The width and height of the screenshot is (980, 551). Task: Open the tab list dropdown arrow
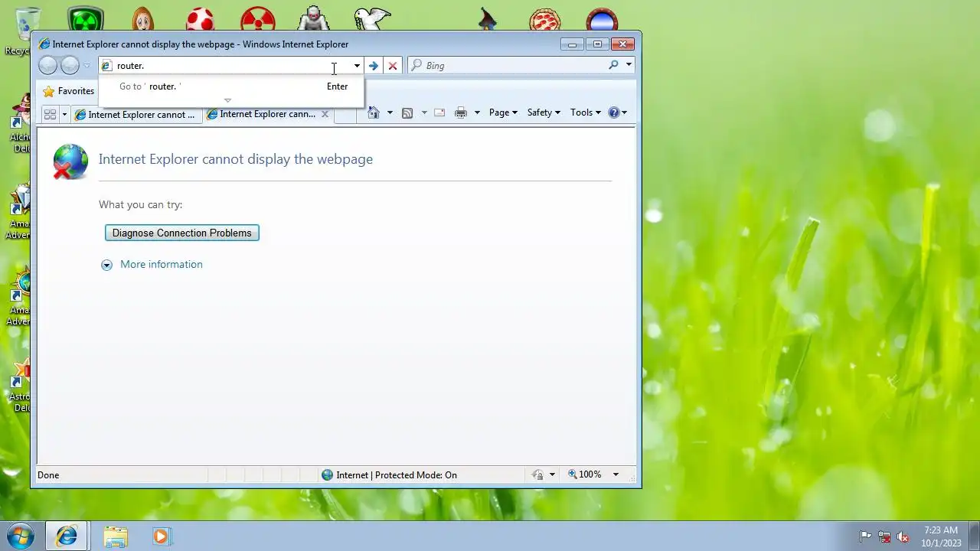[64, 114]
